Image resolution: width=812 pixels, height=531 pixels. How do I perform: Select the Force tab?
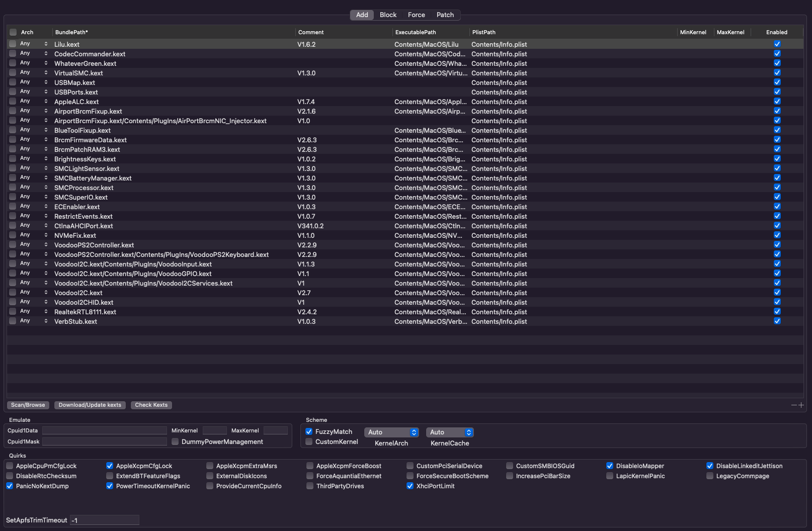(x=416, y=15)
